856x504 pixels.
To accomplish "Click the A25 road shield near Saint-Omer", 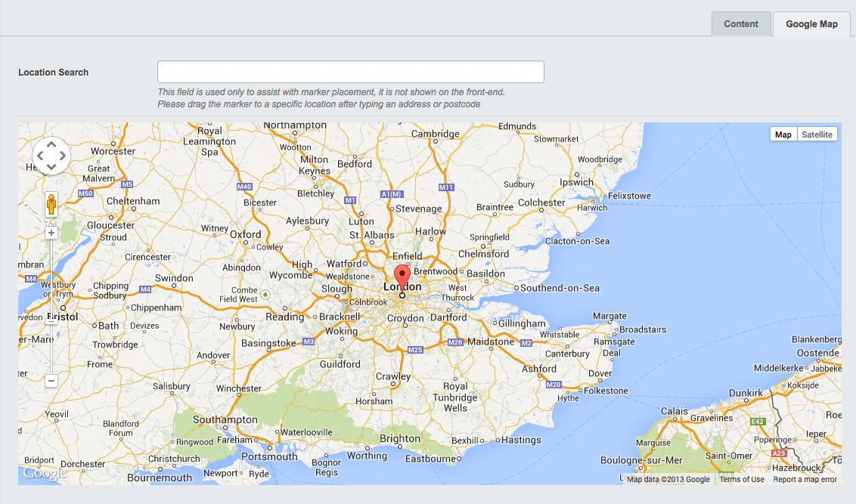I will coord(779,453).
